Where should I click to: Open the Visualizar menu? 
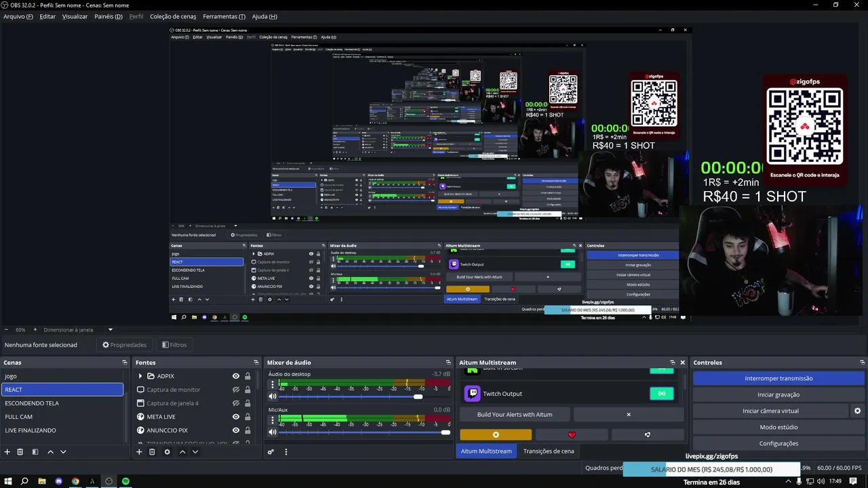pos(75,16)
